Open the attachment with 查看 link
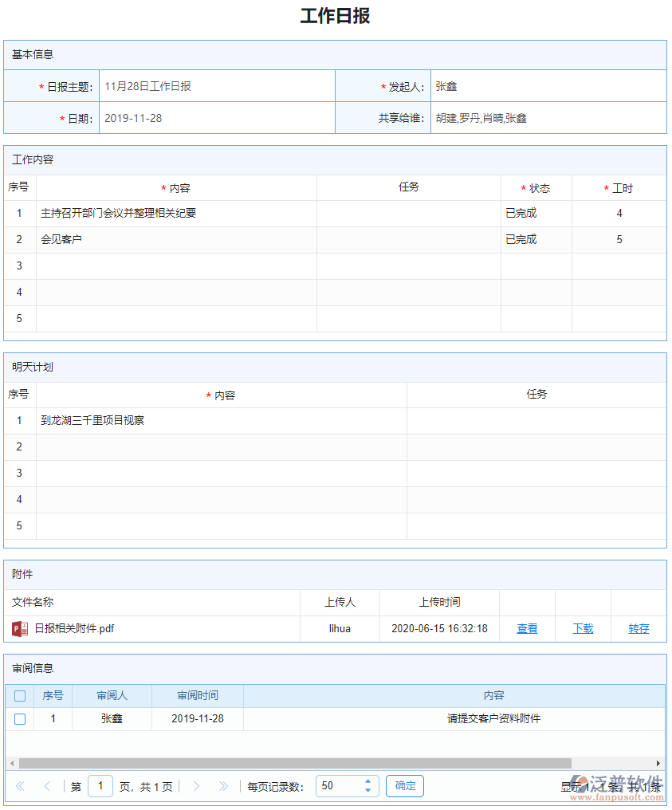 pyautogui.click(x=527, y=628)
